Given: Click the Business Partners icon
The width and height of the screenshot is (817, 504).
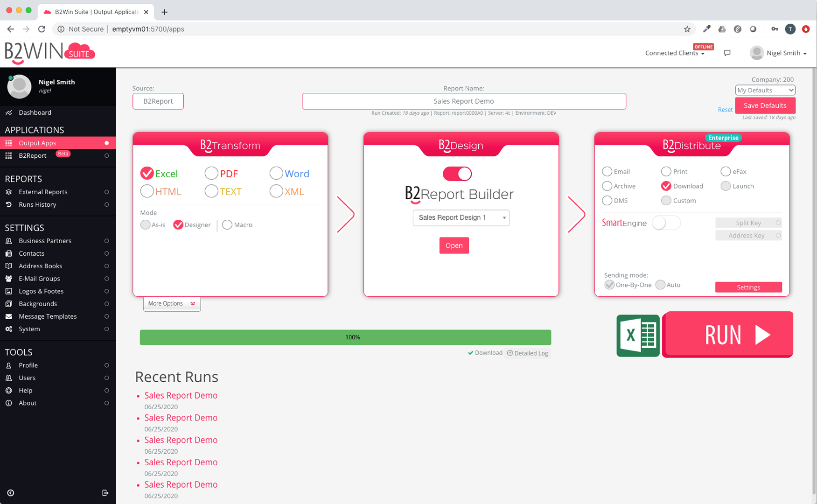Looking at the screenshot, I should (9, 241).
